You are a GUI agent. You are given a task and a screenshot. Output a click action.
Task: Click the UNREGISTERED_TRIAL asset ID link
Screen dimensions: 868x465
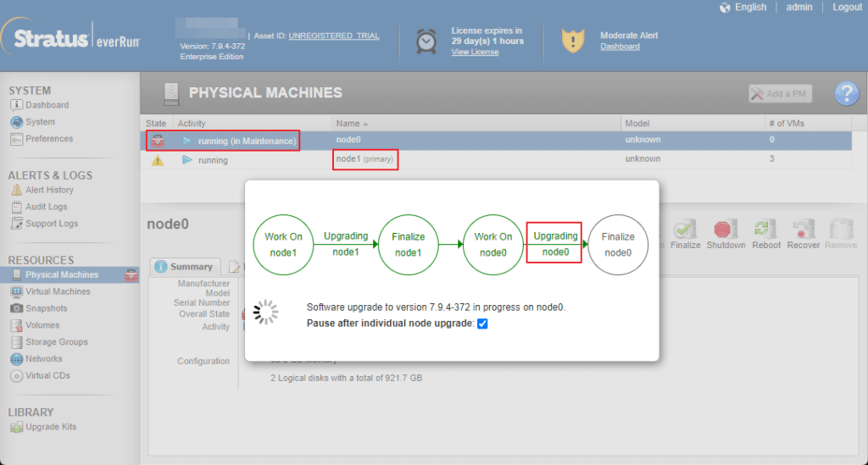click(x=334, y=36)
